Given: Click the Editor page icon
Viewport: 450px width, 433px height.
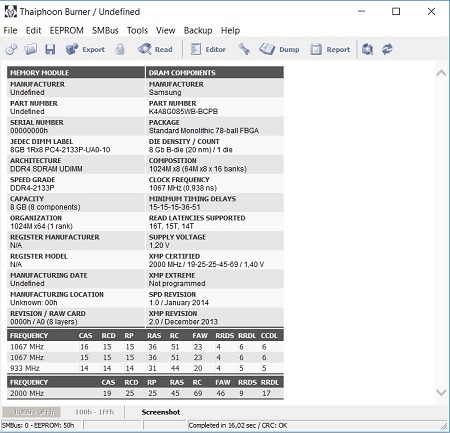Looking at the screenshot, I should point(195,49).
